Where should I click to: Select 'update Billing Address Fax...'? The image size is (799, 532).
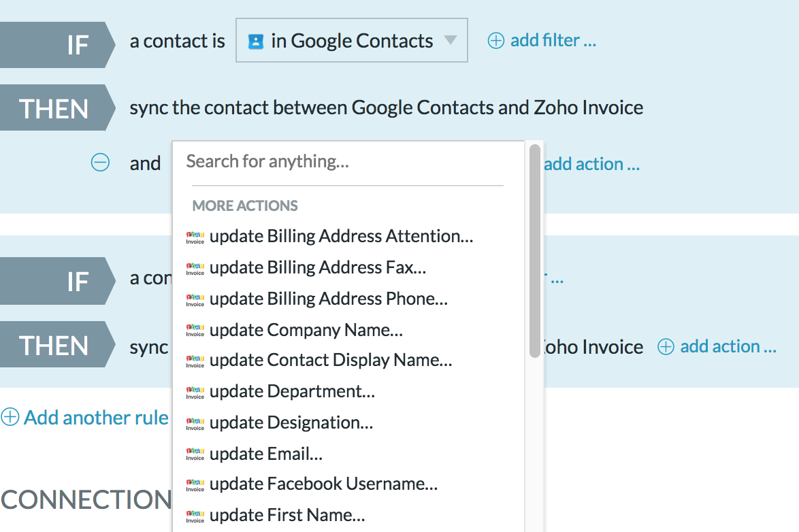point(317,267)
